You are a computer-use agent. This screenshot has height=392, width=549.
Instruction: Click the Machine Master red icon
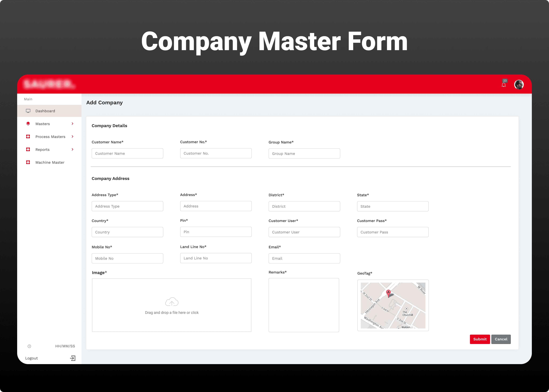coord(28,162)
